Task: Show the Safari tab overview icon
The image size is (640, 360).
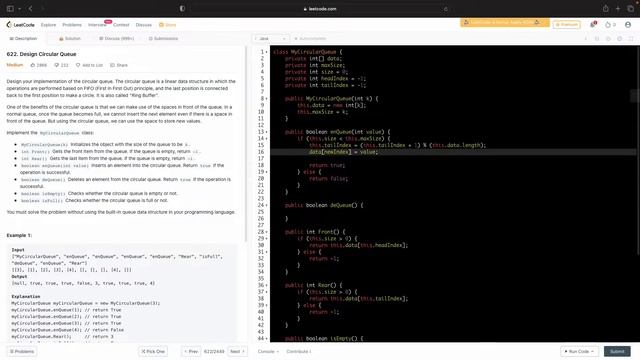Action: pyautogui.click(x=630, y=9)
